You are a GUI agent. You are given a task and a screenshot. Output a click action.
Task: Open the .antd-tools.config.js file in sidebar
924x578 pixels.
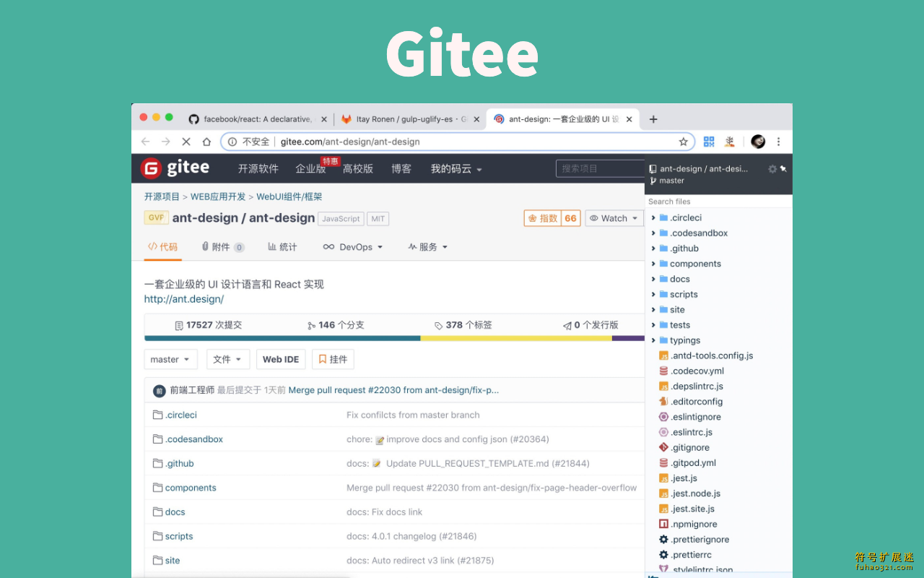[x=711, y=355]
